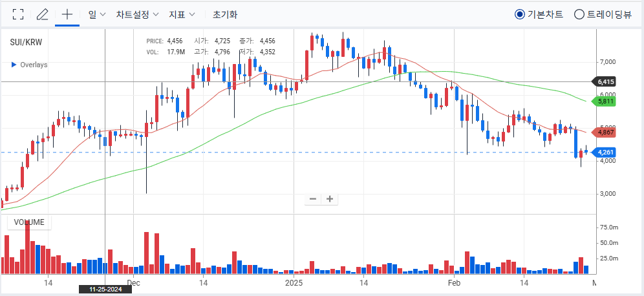The width and height of the screenshot is (644, 296).
Task: Expand the Overlays triangle
Action: (14, 65)
